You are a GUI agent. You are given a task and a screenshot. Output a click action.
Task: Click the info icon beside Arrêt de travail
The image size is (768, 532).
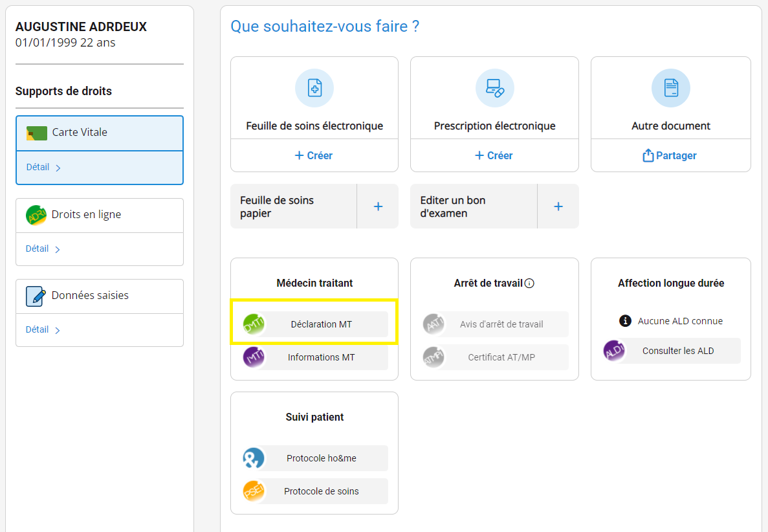coord(529,283)
